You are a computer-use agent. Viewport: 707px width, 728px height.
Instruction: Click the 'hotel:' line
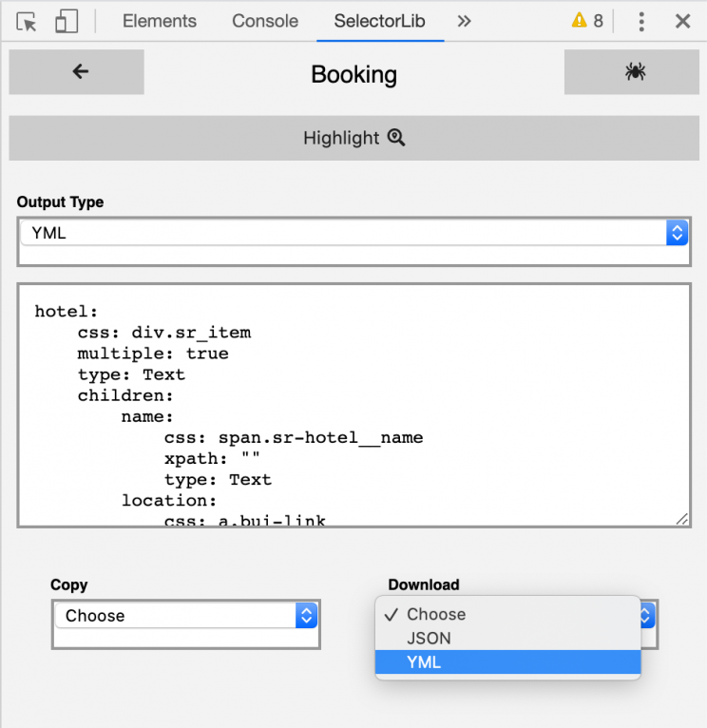pos(67,312)
